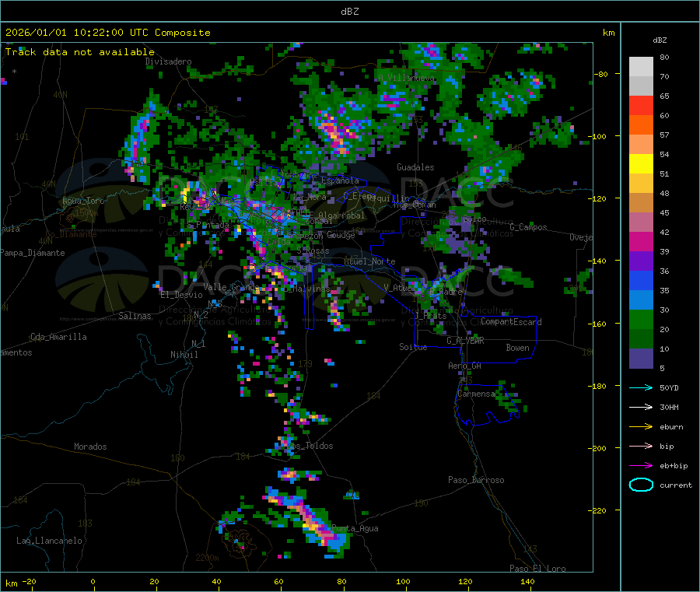This screenshot has height=592, width=700.
Task: Click the 'Track data not available' message
Action: pos(79,52)
